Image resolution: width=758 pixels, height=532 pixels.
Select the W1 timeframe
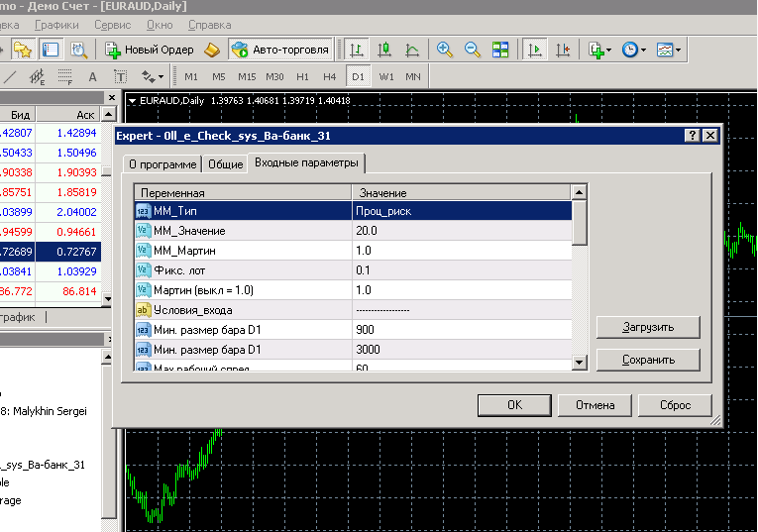tap(386, 76)
